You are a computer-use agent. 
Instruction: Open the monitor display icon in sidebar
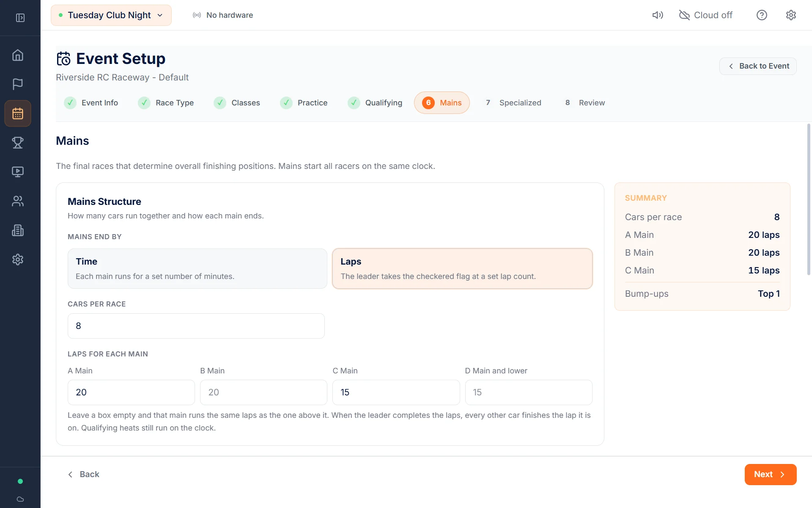click(x=18, y=172)
